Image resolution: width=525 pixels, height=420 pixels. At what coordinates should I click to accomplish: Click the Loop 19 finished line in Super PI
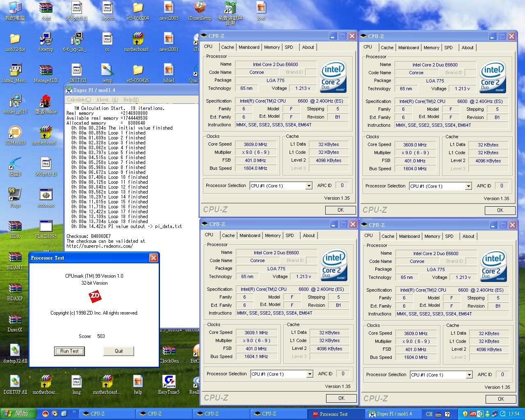click(x=110, y=221)
